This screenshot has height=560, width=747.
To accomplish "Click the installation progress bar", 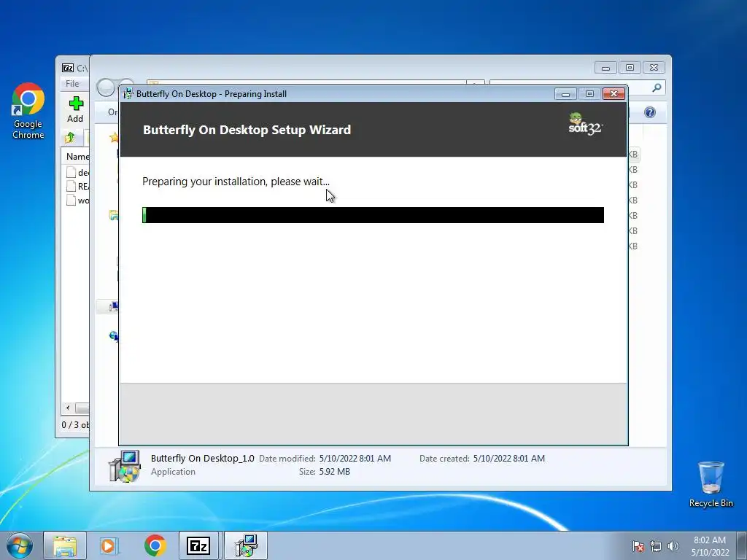I will click(x=373, y=215).
